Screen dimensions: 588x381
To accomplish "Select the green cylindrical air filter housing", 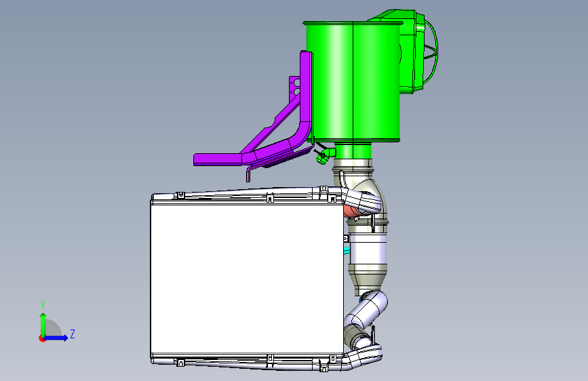I will tap(353, 83).
